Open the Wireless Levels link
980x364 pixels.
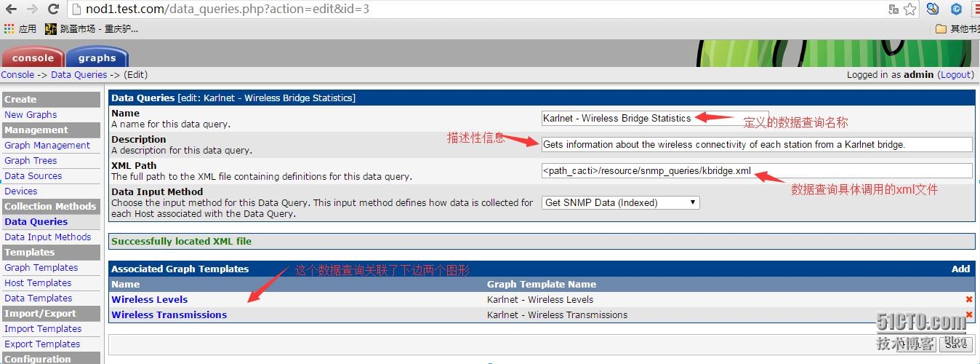coord(149,299)
